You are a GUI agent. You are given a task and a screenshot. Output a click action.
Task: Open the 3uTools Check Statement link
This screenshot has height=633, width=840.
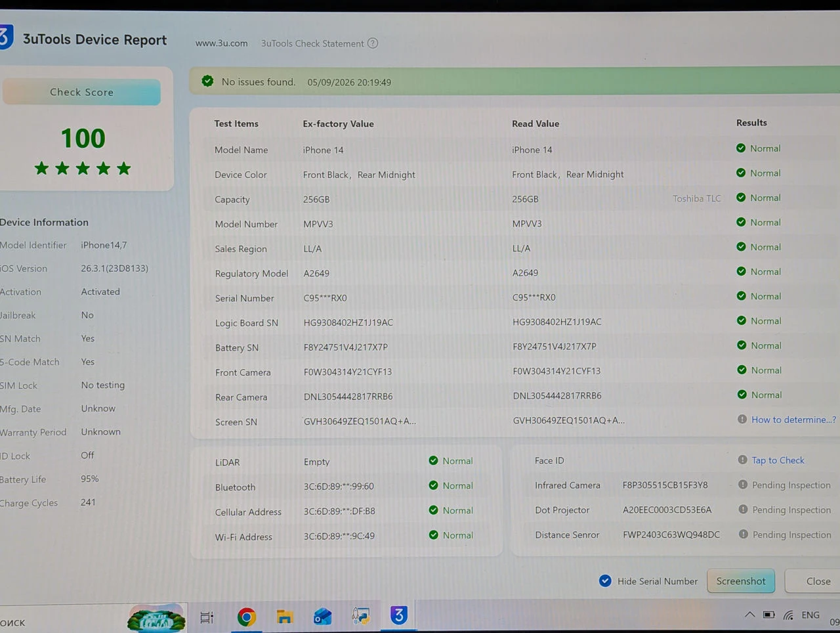point(312,43)
